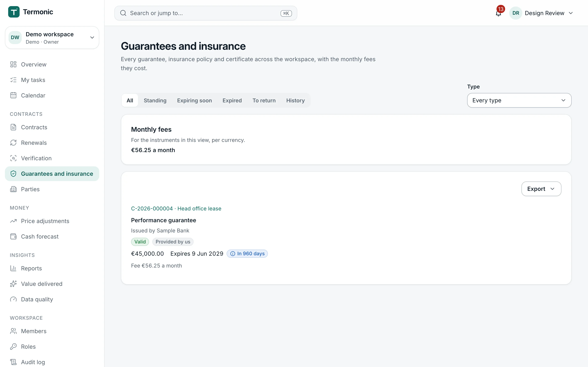This screenshot has height=367, width=588.
Task: Select the Calendar icon in sidebar
Action: (x=13, y=95)
